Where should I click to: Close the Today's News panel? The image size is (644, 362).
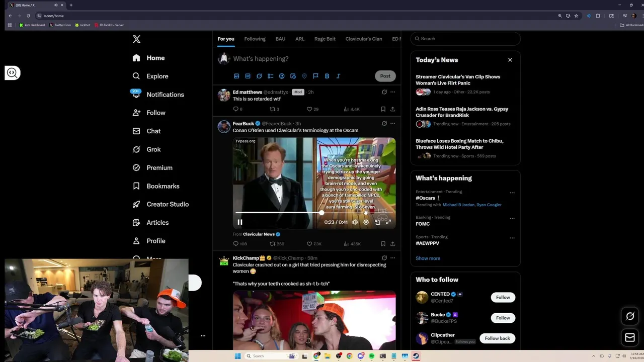pyautogui.click(x=510, y=60)
